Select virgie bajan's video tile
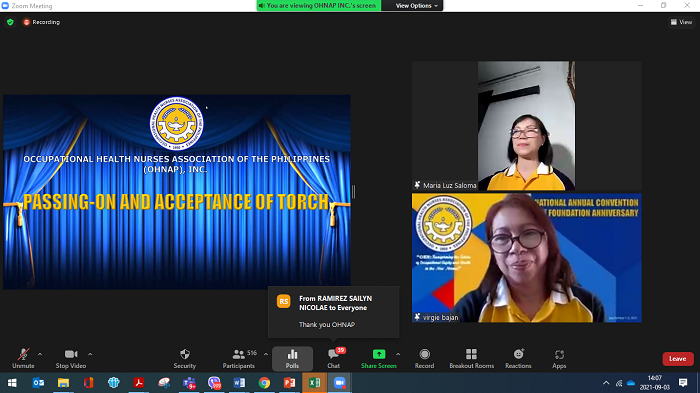This screenshot has height=393, width=700. coord(526,258)
